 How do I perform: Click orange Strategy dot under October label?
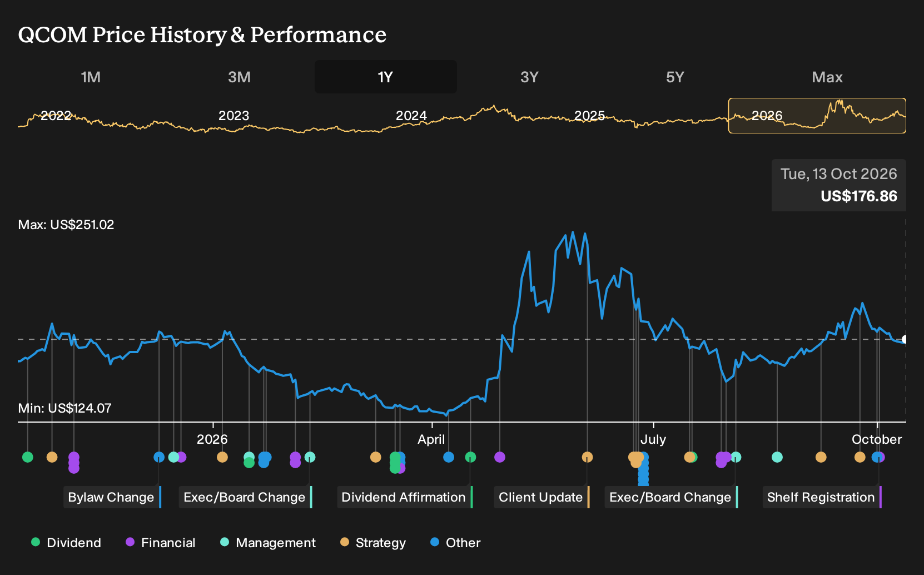pos(860,457)
